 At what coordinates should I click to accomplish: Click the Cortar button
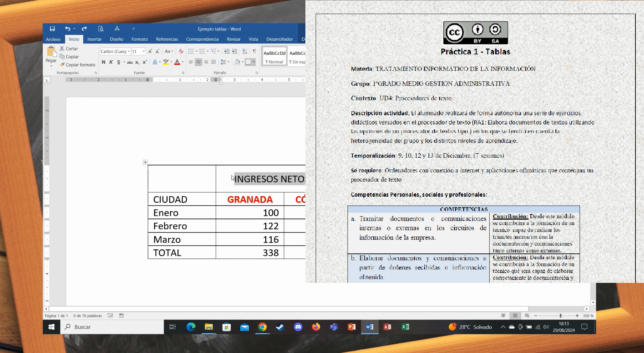pyautogui.click(x=69, y=49)
